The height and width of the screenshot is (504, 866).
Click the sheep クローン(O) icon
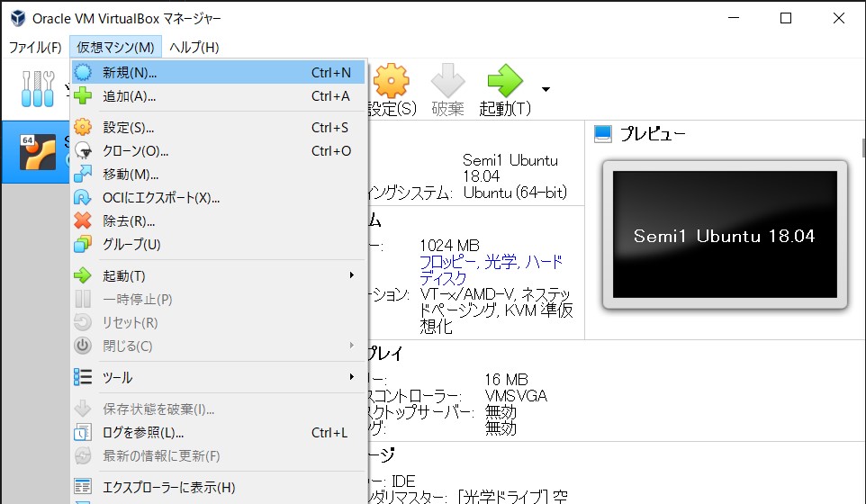pos(83,150)
